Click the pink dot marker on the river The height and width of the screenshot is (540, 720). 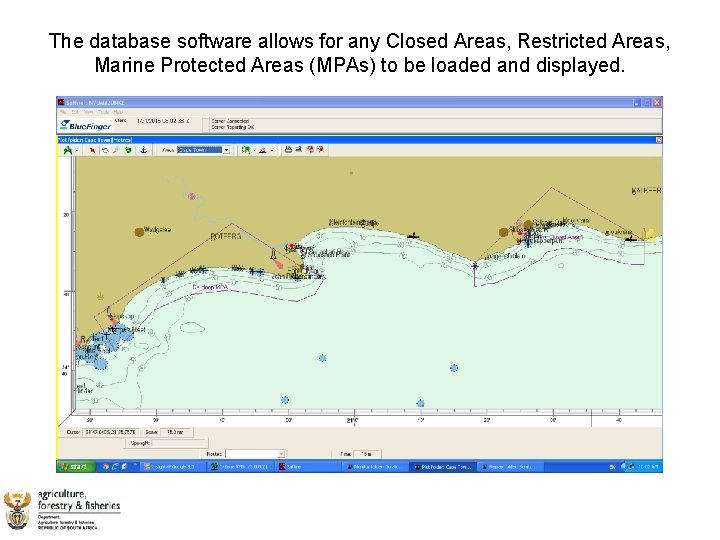coord(192,197)
